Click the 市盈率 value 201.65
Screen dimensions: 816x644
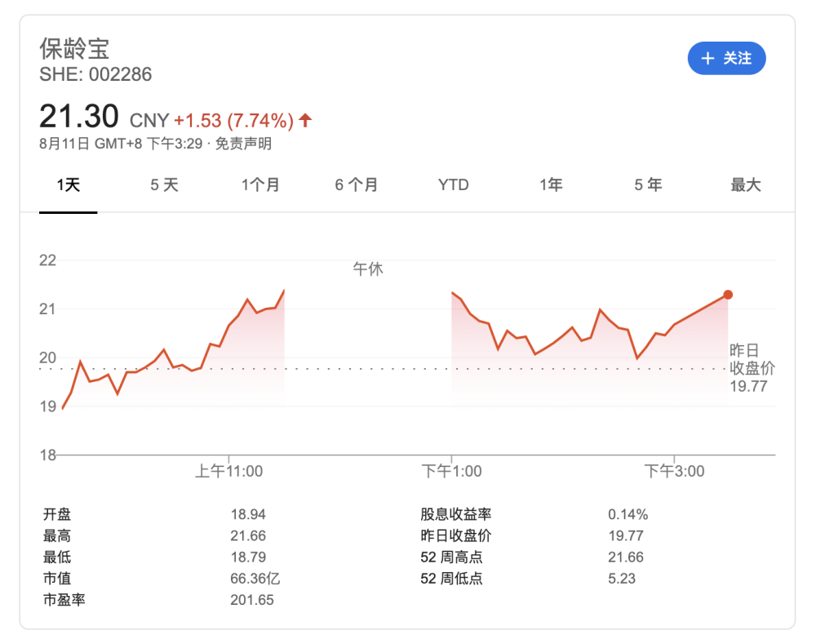(252, 600)
